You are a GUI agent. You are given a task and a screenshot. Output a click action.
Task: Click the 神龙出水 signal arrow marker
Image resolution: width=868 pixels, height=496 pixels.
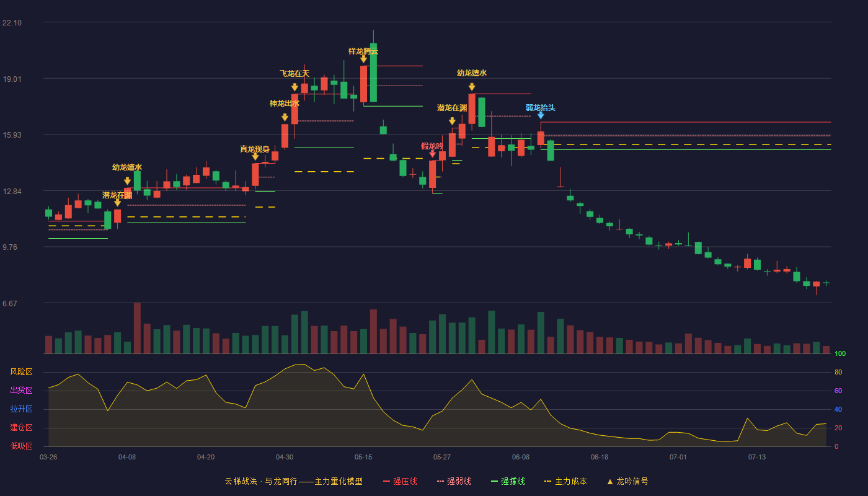click(x=285, y=117)
